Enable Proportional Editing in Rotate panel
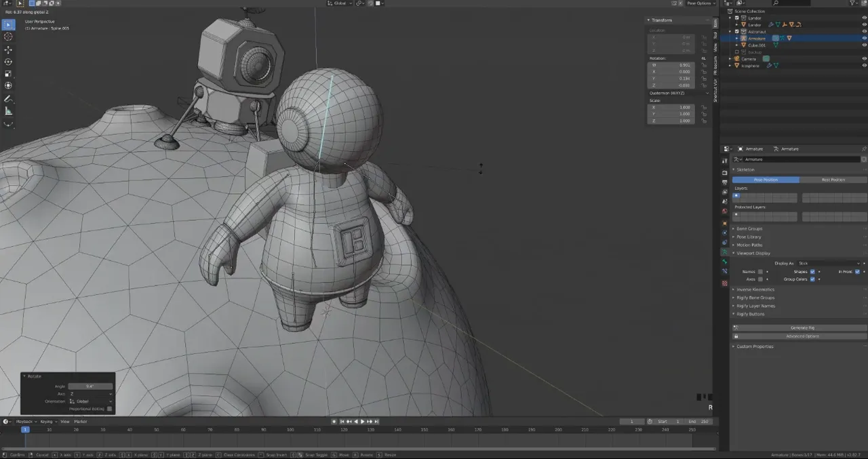Image resolution: width=868 pixels, height=459 pixels. tap(109, 409)
